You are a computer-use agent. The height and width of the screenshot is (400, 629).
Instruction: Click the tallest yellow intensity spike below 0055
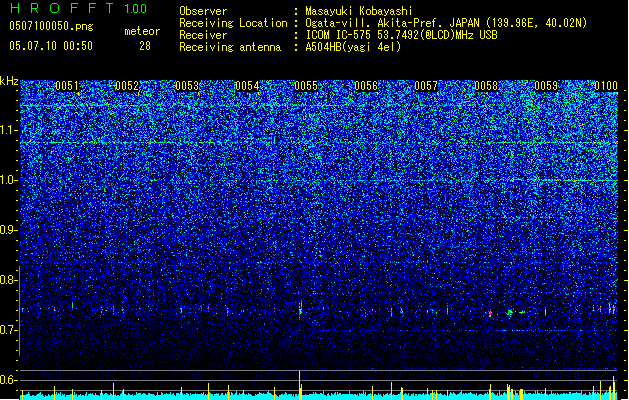(300, 385)
